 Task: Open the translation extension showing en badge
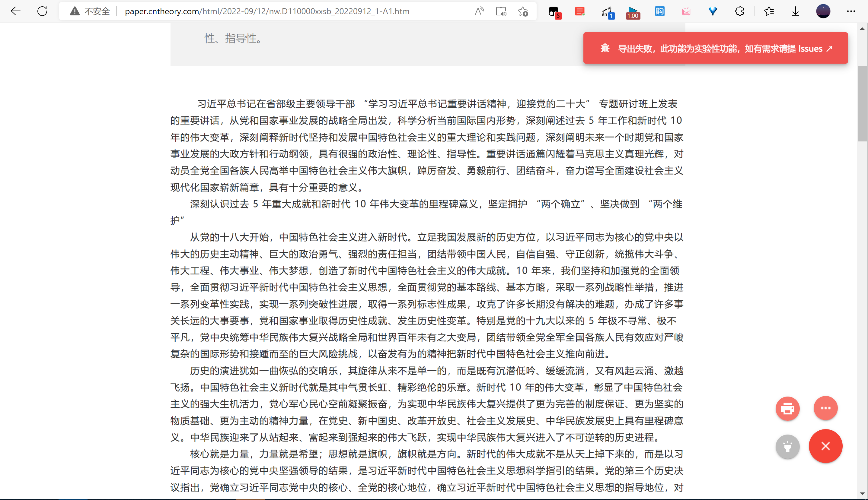click(x=608, y=11)
